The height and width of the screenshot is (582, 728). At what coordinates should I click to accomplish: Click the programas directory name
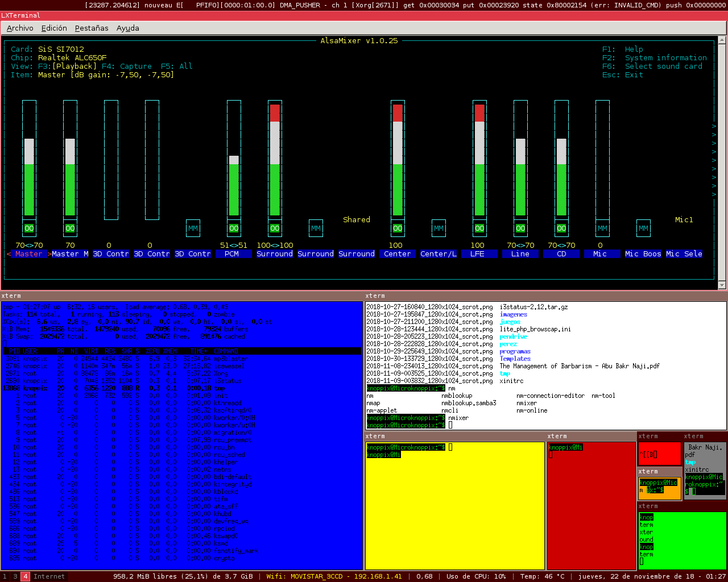pyautogui.click(x=515, y=352)
